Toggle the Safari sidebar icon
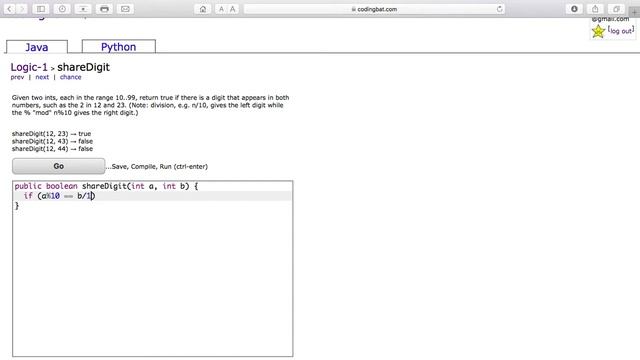Screen dimensions: 640x360 tap(41, 9)
